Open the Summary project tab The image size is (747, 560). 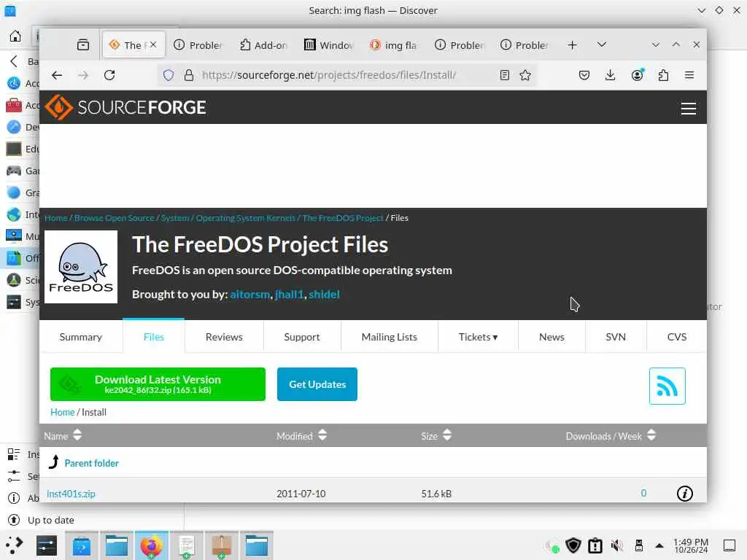coord(80,337)
